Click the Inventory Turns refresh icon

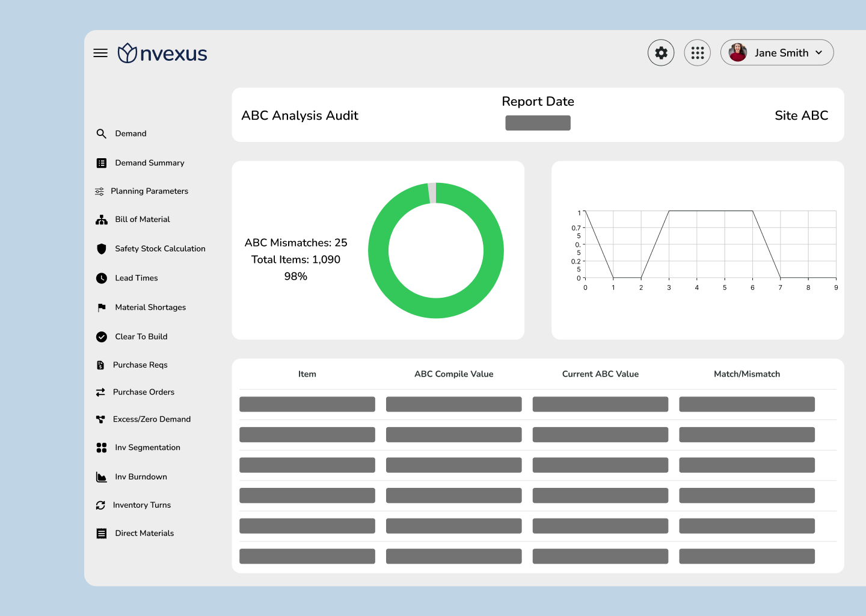[x=100, y=505]
